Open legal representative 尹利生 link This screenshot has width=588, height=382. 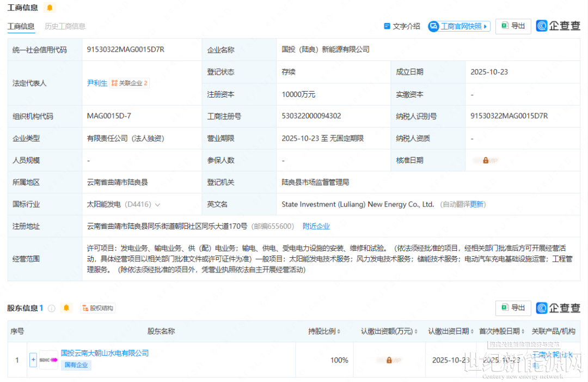click(x=96, y=83)
